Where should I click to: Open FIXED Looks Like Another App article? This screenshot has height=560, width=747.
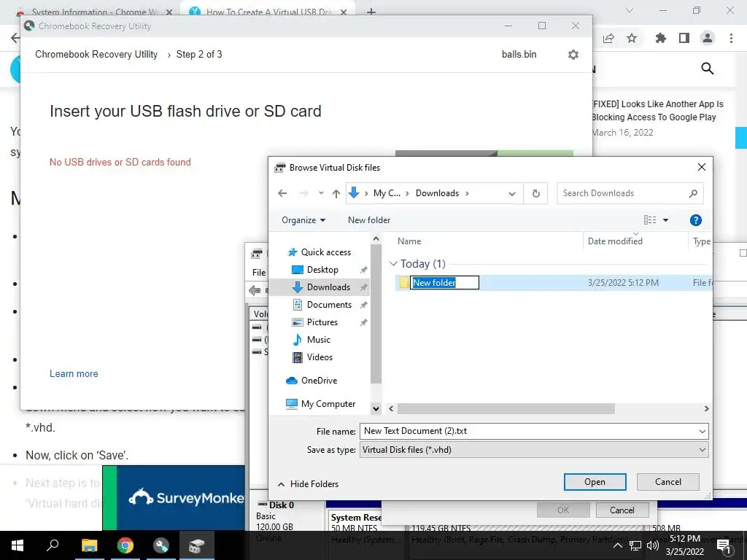click(658, 111)
